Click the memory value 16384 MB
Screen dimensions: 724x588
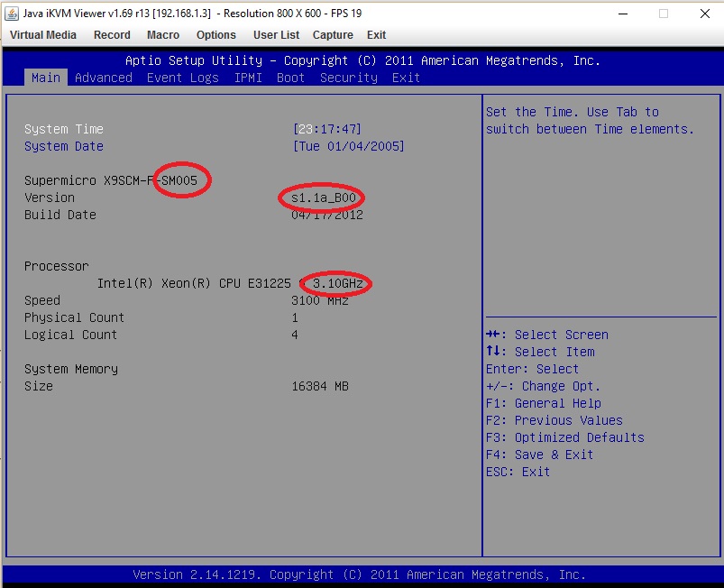pos(320,386)
